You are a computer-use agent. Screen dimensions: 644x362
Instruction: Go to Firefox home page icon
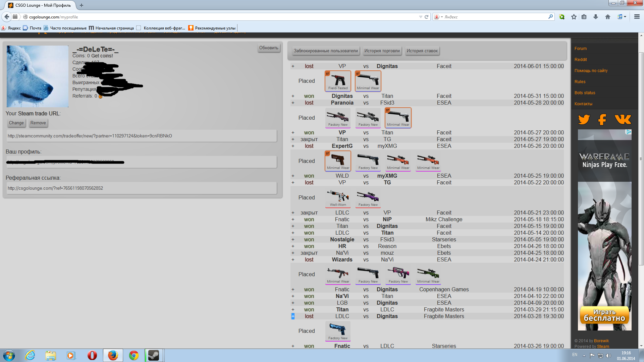coord(608,17)
